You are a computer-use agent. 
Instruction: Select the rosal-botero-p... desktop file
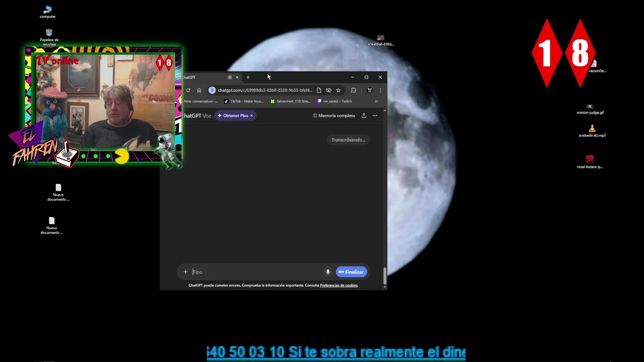click(x=590, y=162)
